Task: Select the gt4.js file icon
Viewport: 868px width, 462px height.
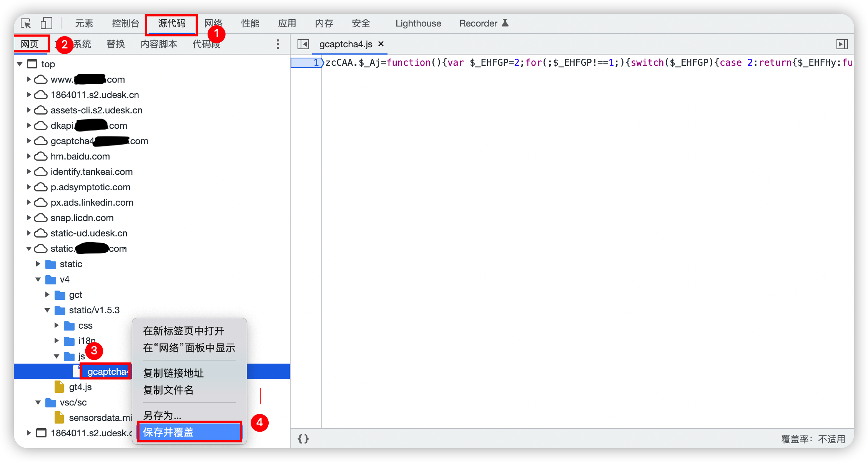Action: [x=59, y=387]
